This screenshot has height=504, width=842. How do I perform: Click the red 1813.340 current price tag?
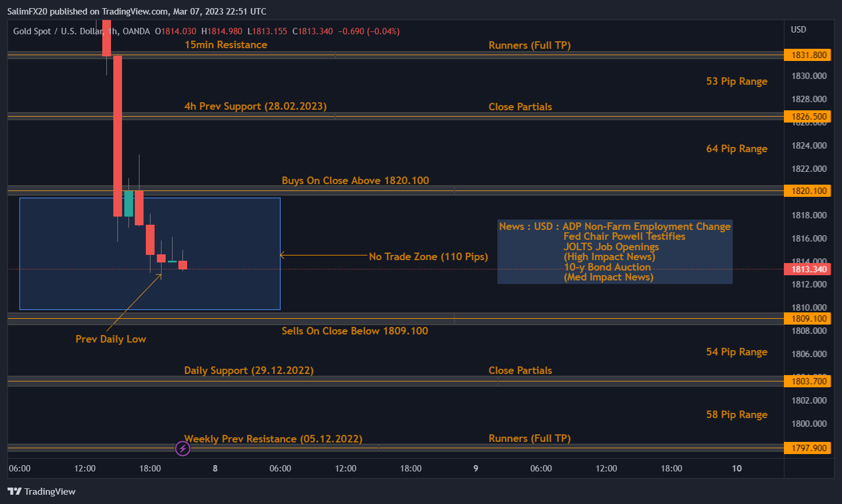point(808,269)
